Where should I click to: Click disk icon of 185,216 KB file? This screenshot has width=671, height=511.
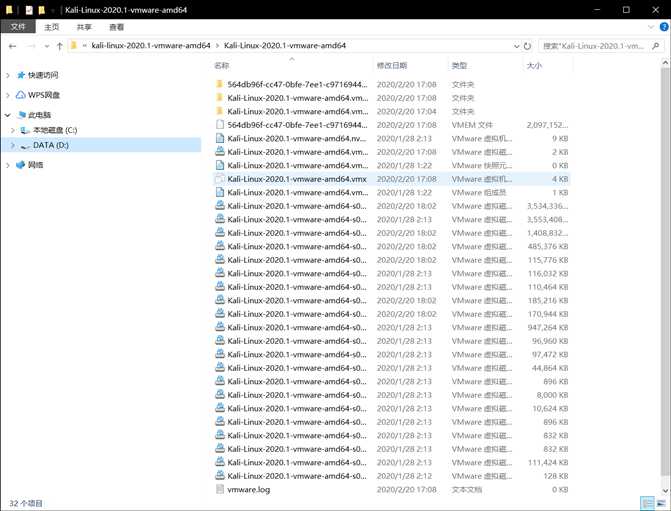click(x=220, y=300)
